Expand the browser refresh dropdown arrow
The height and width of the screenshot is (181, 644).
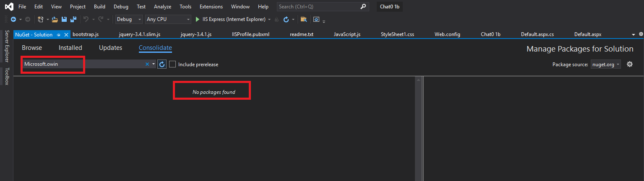coord(293,20)
